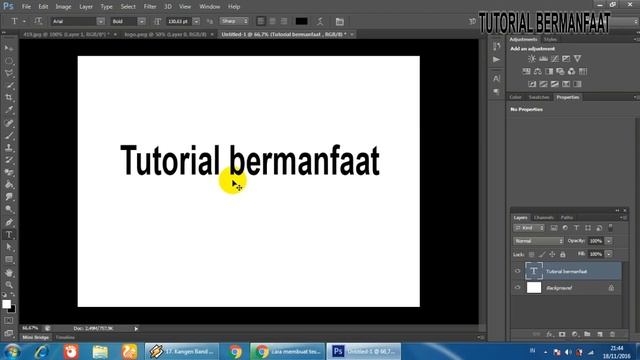Open the warp text options
Image resolution: width=640 pixels, height=360 pixels.
tap(320, 21)
